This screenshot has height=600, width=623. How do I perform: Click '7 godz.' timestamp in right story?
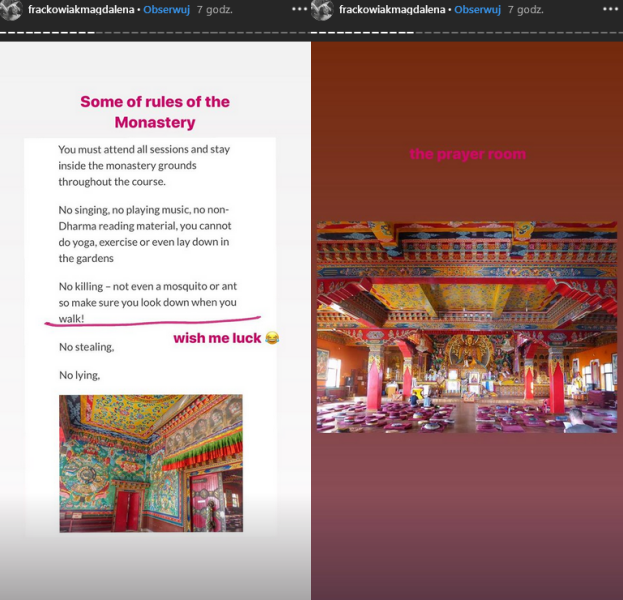pos(526,10)
